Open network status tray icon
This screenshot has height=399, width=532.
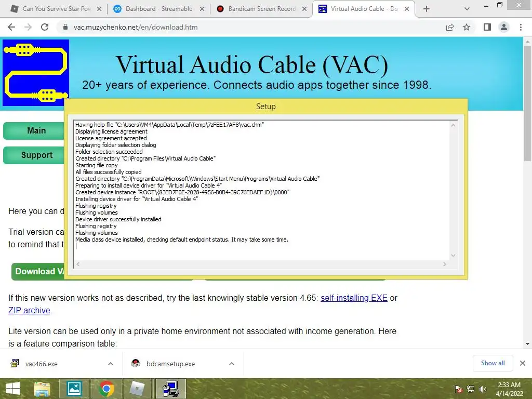tap(471, 389)
